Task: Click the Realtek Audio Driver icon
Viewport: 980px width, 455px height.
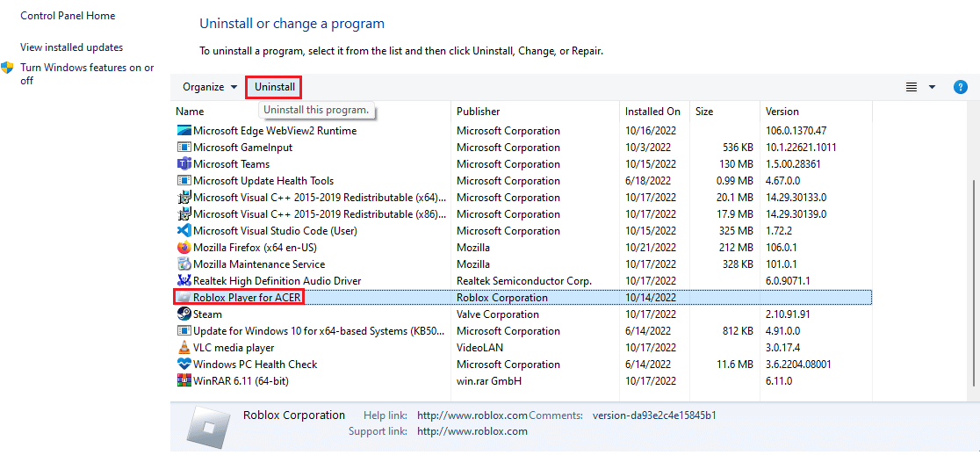Action: point(184,280)
